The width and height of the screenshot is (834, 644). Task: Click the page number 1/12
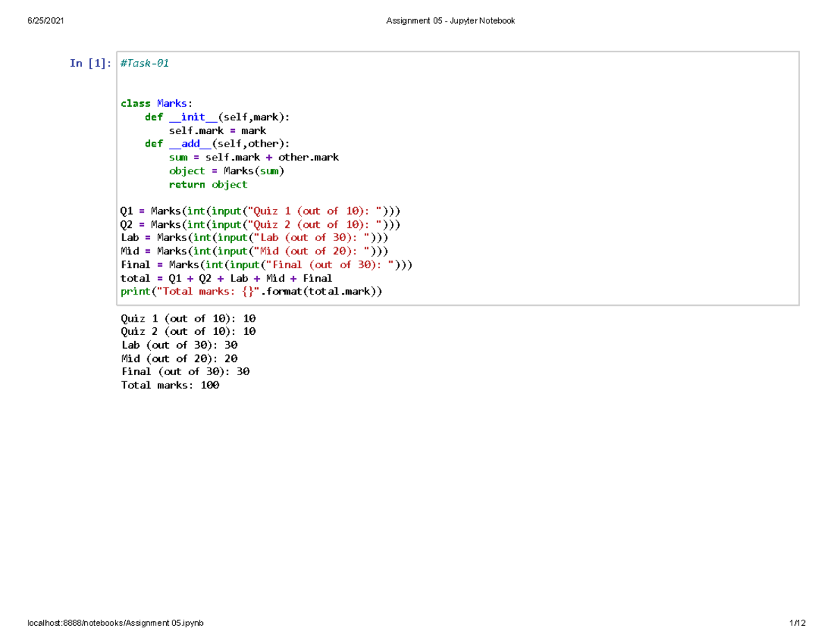click(797, 622)
